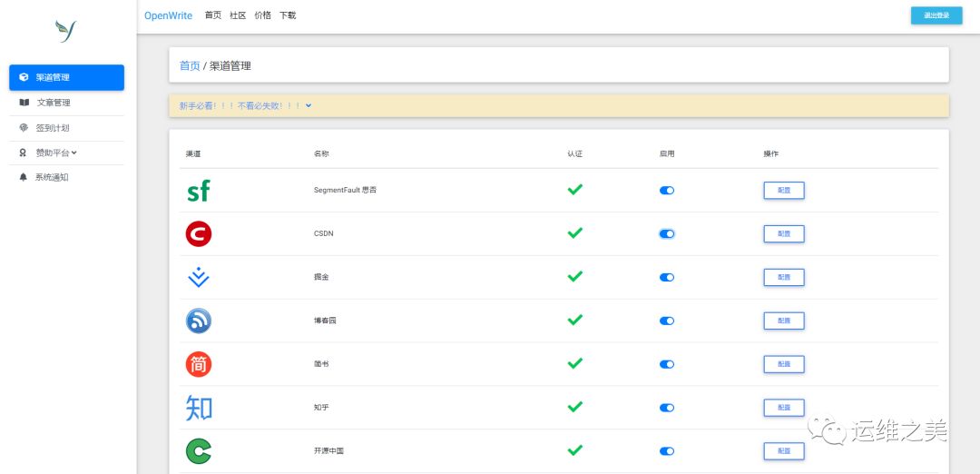980x474 pixels.
Task: Click the OpenWrite leaf logo in sidebar
Action: (65, 31)
